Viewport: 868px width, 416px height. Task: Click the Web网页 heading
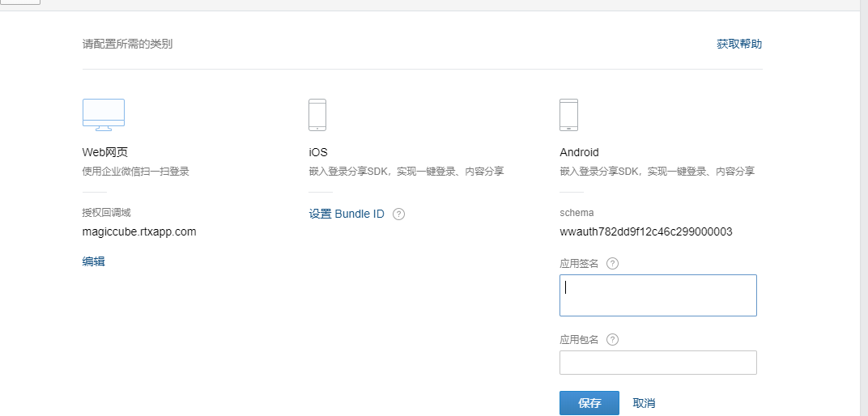tap(105, 152)
